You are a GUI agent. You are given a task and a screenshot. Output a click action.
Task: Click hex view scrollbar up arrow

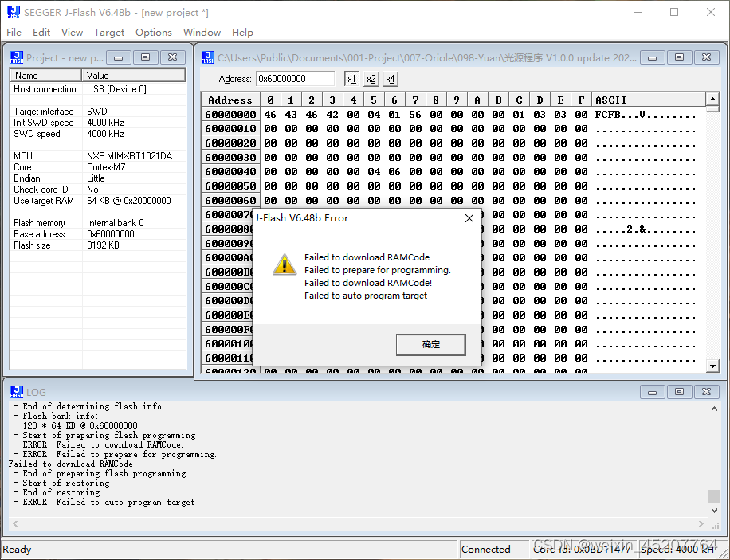pyautogui.click(x=712, y=99)
